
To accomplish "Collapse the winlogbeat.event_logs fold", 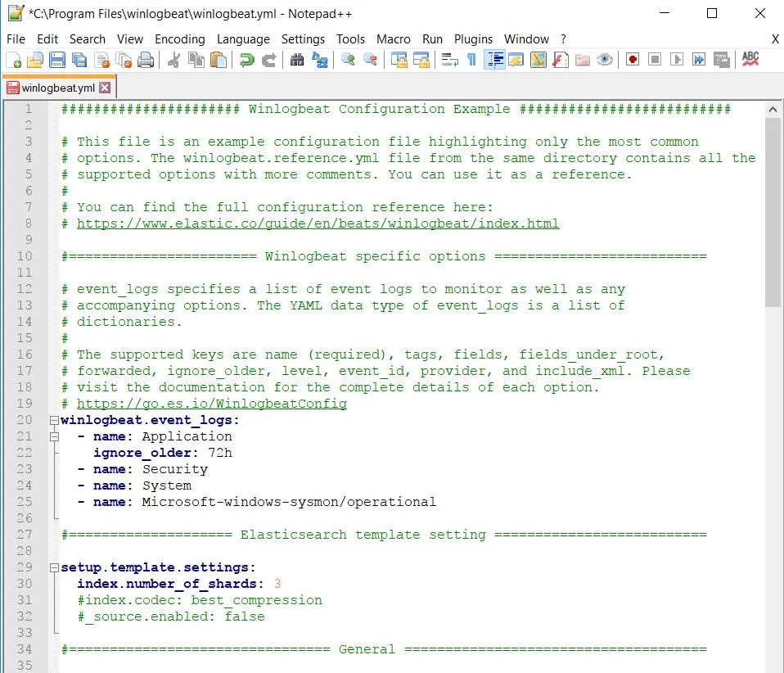I will [52, 419].
